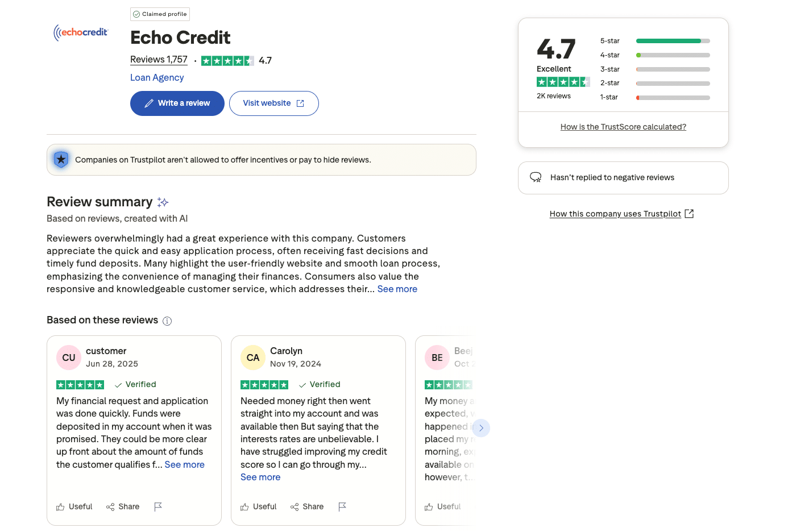The image size is (792, 532).
Task: Toggle the 3-star review filter
Action: [x=673, y=69]
